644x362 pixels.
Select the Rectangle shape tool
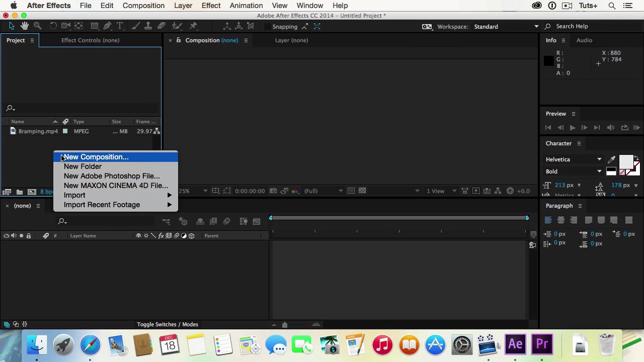[94, 26]
